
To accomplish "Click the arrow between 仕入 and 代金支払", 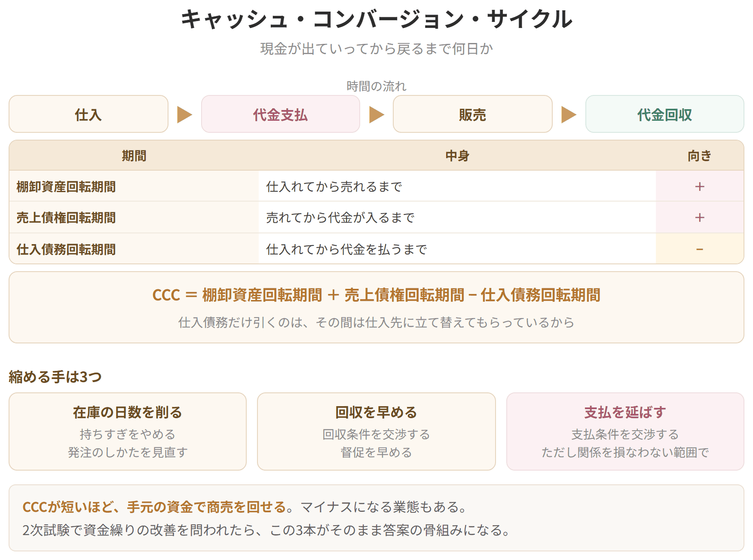I will tap(185, 115).
